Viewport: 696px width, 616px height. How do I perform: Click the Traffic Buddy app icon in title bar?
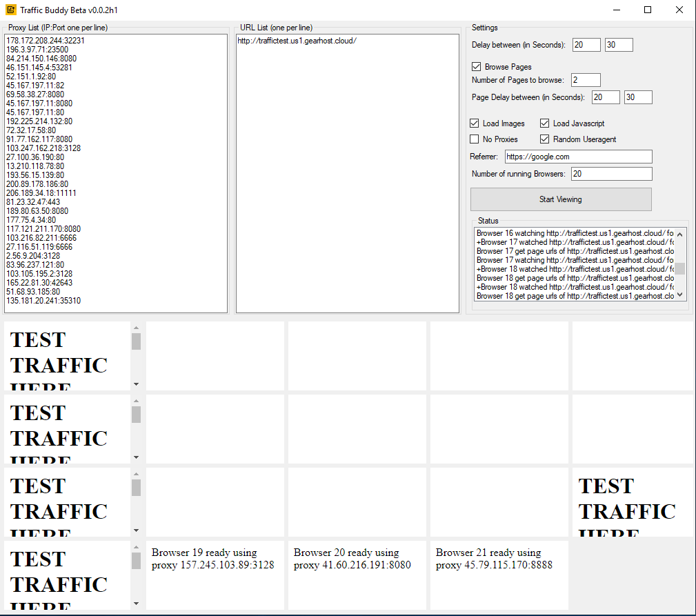[x=10, y=10]
